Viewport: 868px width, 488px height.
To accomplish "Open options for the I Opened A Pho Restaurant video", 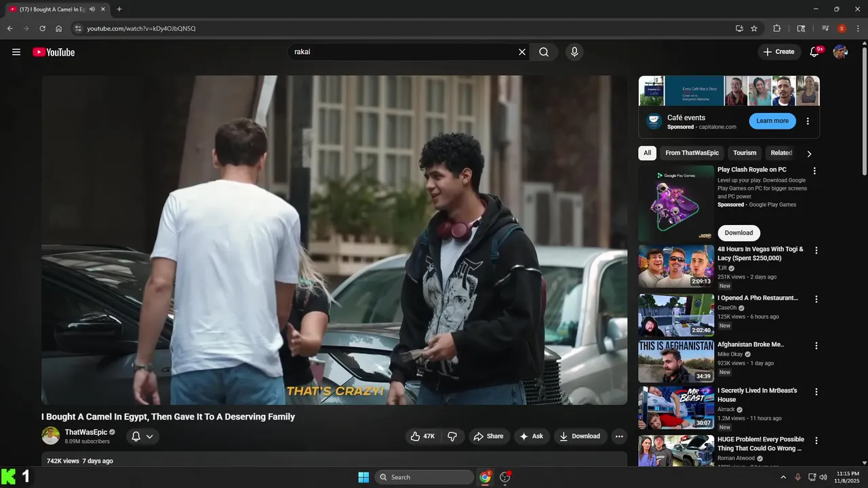I will click(x=816, y=299).
